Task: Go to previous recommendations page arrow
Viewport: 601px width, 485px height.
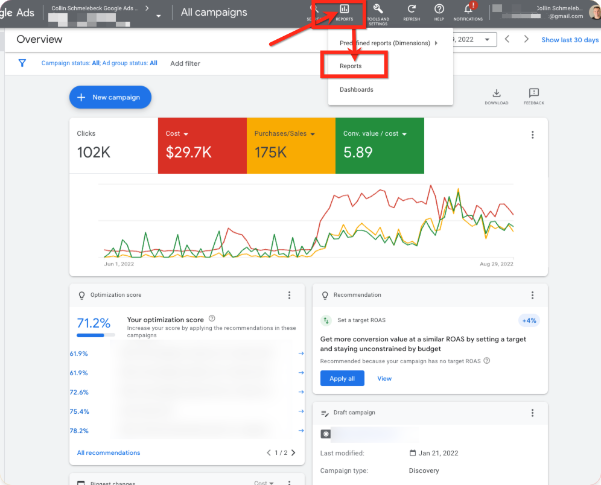Action: tap(269, 453)
